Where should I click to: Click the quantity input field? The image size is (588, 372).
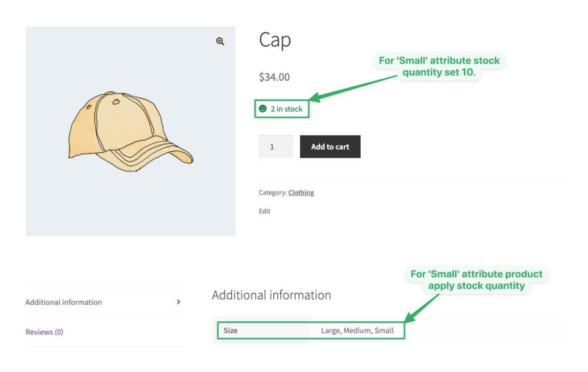tap(276, 147)
